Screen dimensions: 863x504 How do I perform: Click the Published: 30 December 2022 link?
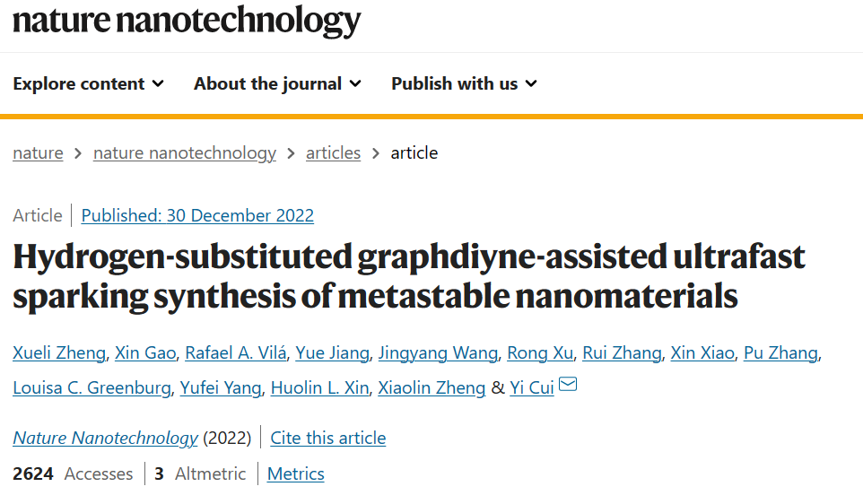point(197,215)
